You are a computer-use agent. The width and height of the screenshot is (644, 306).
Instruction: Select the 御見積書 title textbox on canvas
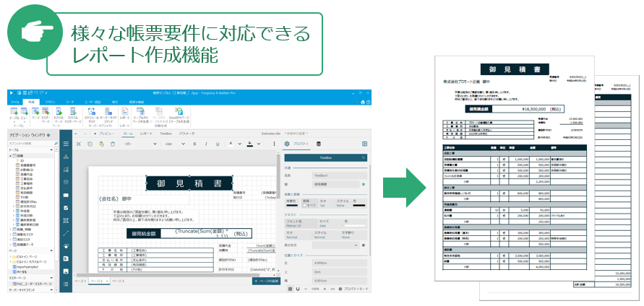click(189, 184)
